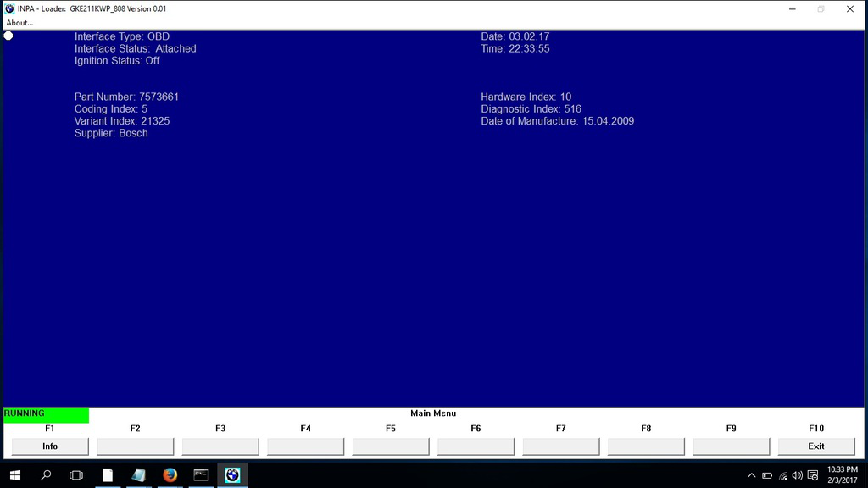Click the taskbar clock showing 10:33 PM
868x488 pixels.
(x=842, y=475)
